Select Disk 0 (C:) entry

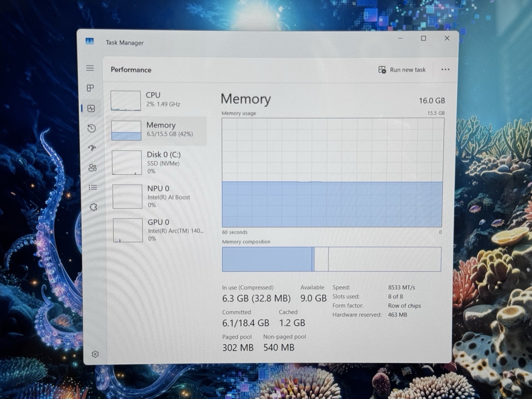coord(159,163)
